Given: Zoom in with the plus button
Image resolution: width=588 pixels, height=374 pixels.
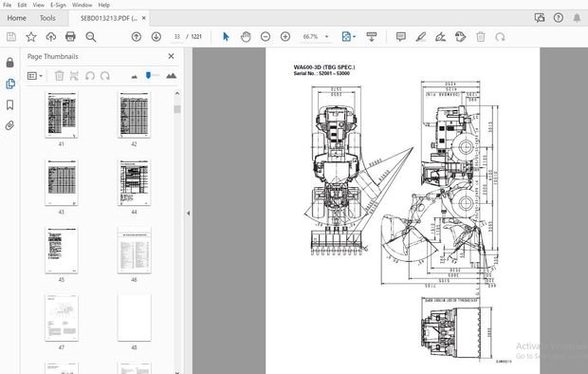Looking at the screenshot, I should [x=285, y=37].
